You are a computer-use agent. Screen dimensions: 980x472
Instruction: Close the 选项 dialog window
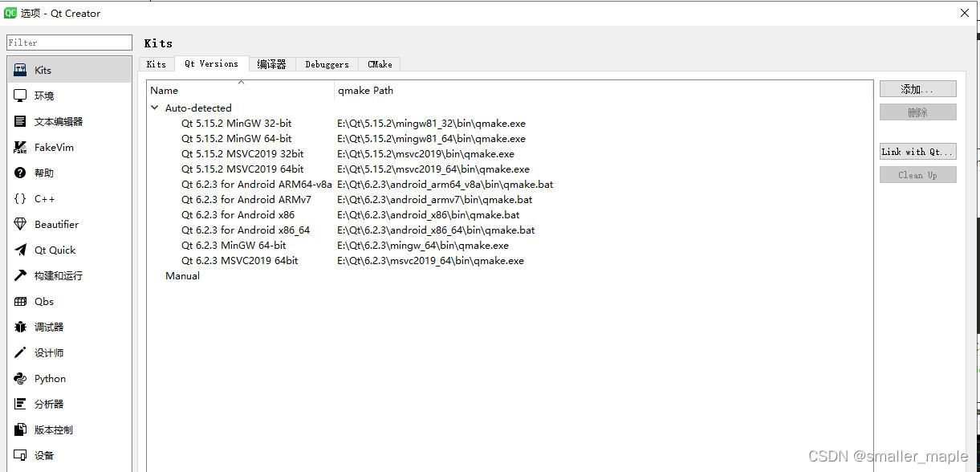965,13
